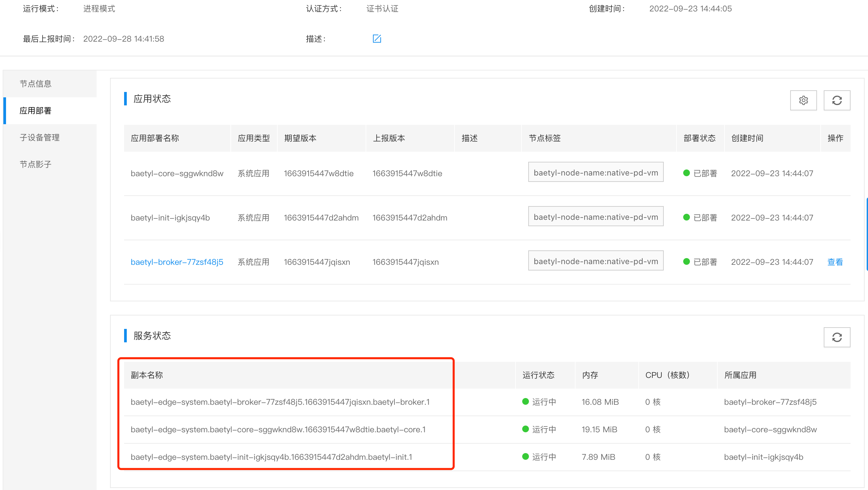
Task: Click 运行中 status of the broker replica
Action: click(x=539, y=402)
